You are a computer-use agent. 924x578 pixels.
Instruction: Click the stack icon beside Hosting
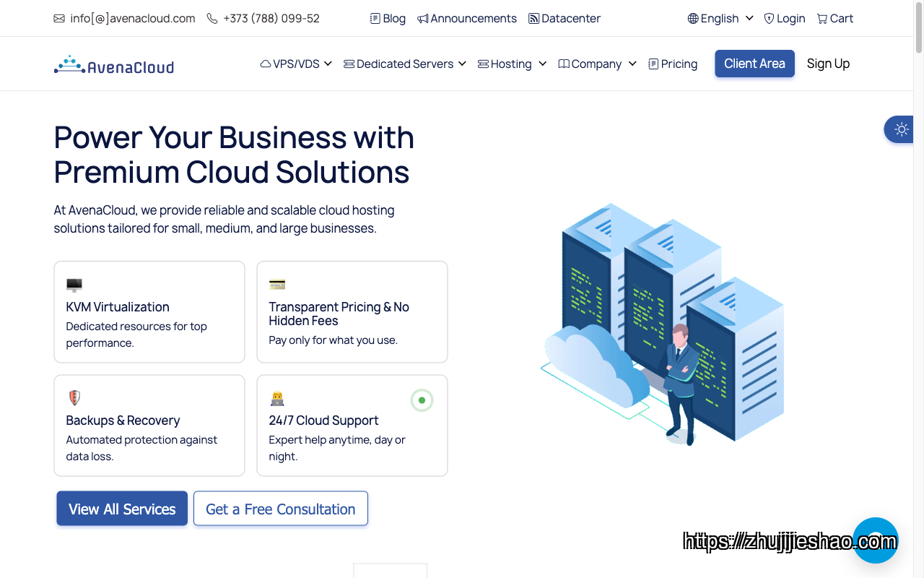(484, 64)
